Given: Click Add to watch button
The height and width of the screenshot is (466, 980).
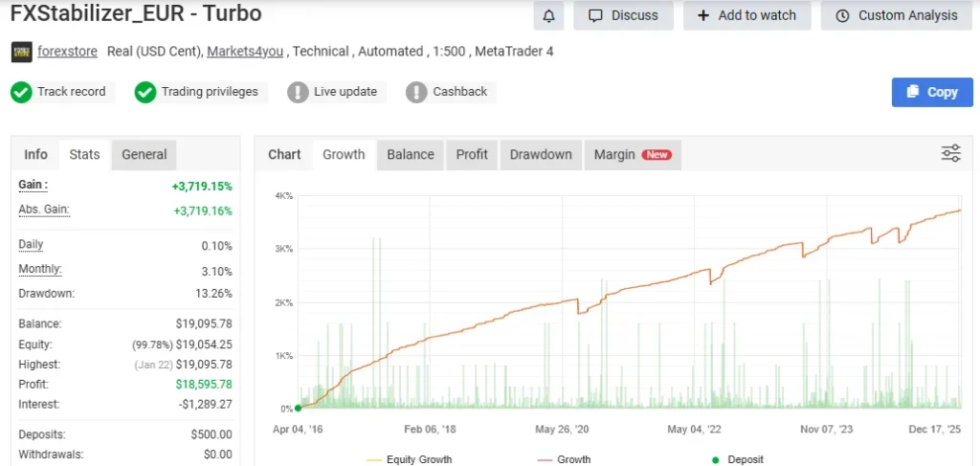Looking at the screenshot, I should click(746, 15).
